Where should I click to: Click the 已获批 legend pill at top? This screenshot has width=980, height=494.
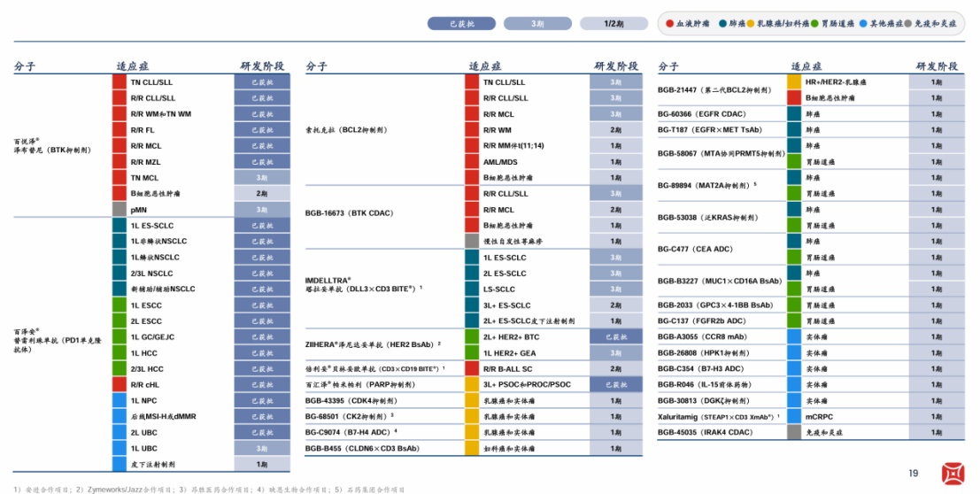(x=461, y=24)
